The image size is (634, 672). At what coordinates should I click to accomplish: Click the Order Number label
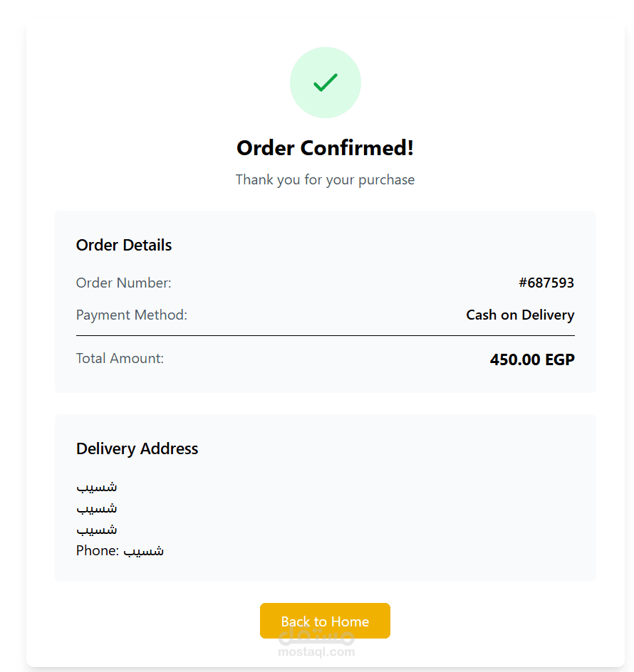coord(124,283)
